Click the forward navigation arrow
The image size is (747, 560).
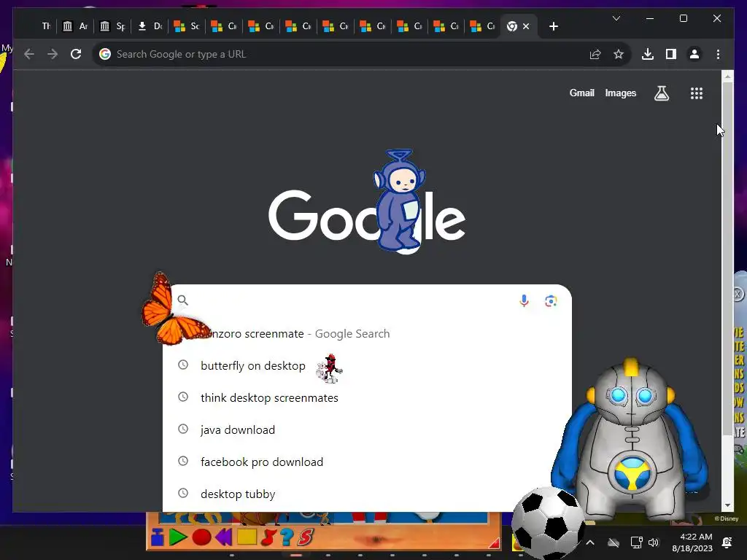(53, 54)
